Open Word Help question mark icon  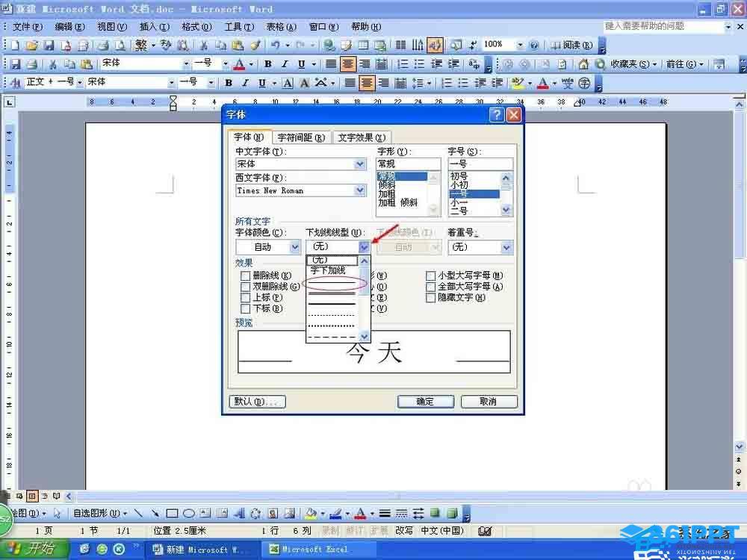click(x=534, y=46)
